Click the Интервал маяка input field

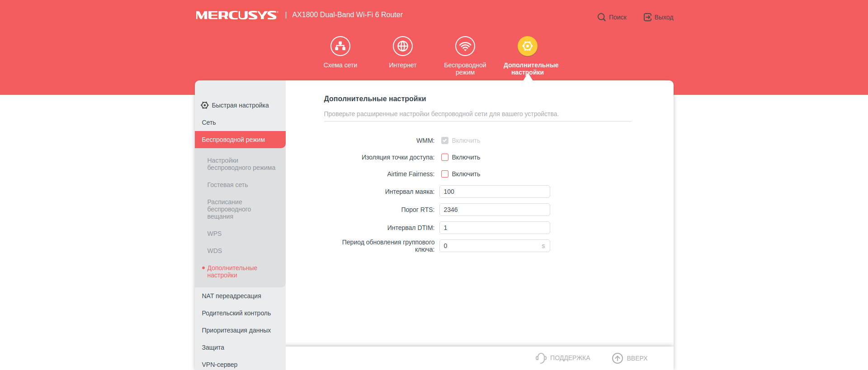494,192
